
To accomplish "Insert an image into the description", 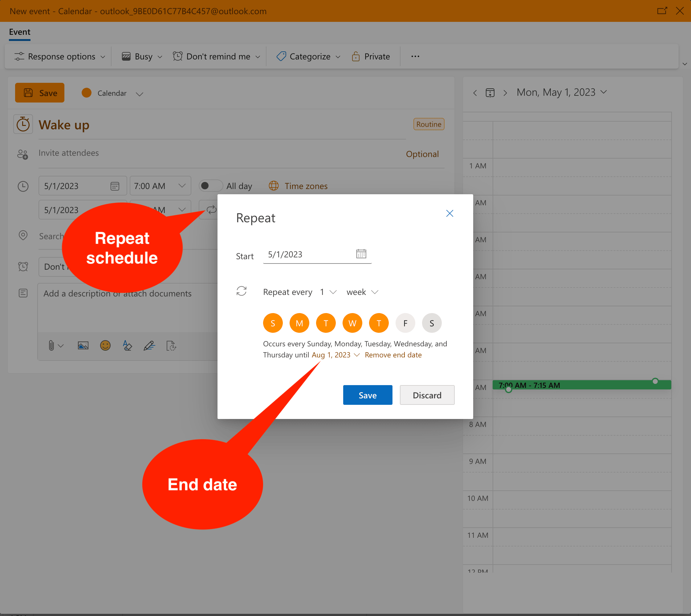I will pos(83,345).
